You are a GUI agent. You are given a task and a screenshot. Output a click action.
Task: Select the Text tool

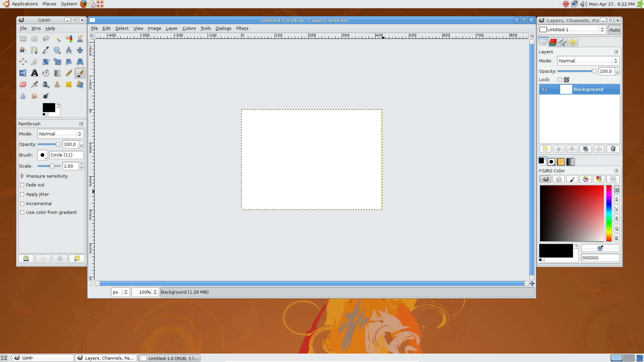pyautogui.click(x=34, y=73)
